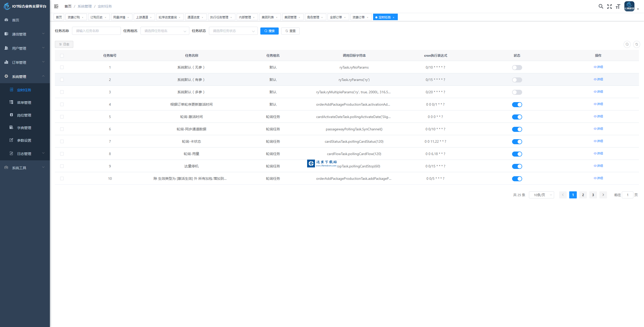Open the font size setting icon
644x327 pixels.
click(x=618, y=7)
